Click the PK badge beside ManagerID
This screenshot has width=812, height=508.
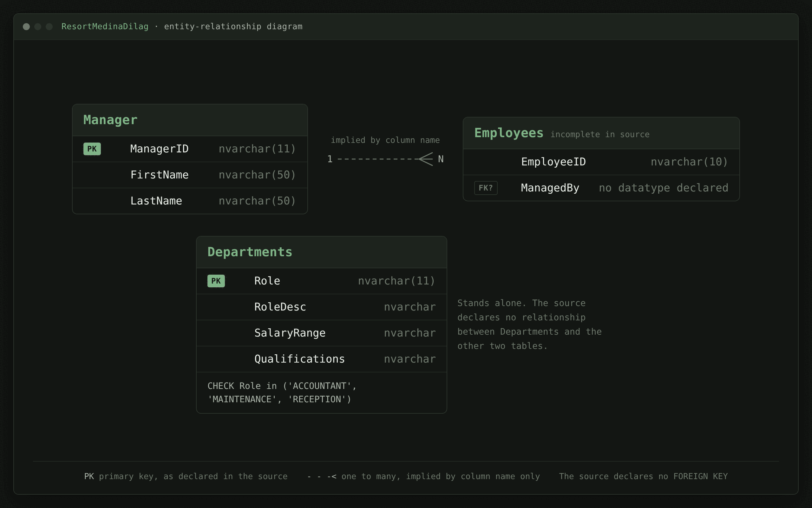[x=92, y=149]
